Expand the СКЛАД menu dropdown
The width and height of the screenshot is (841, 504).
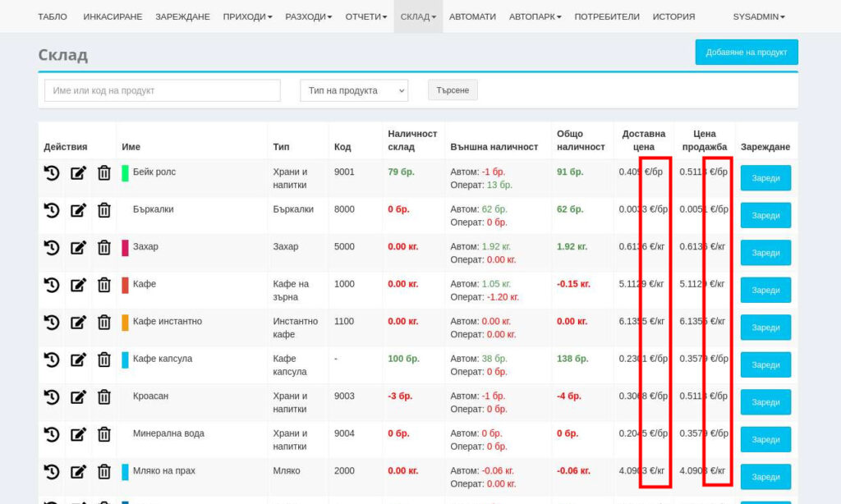pos(418,16)
